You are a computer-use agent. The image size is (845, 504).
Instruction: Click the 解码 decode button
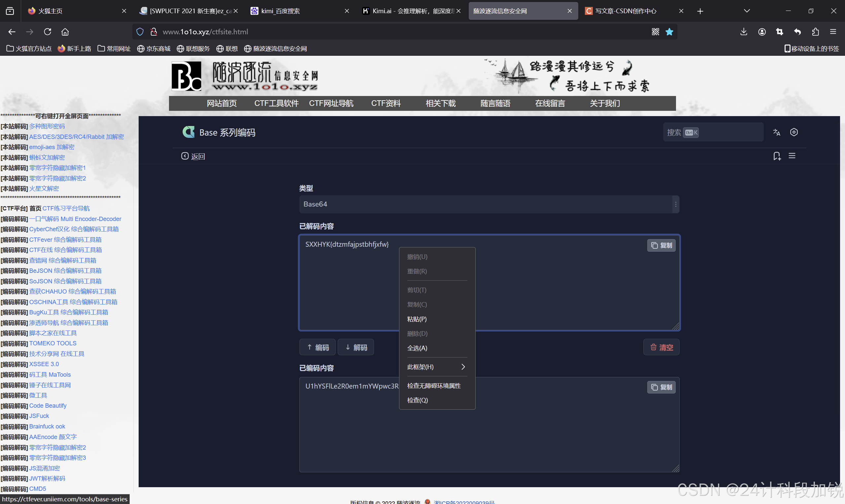tap(356, 347)
